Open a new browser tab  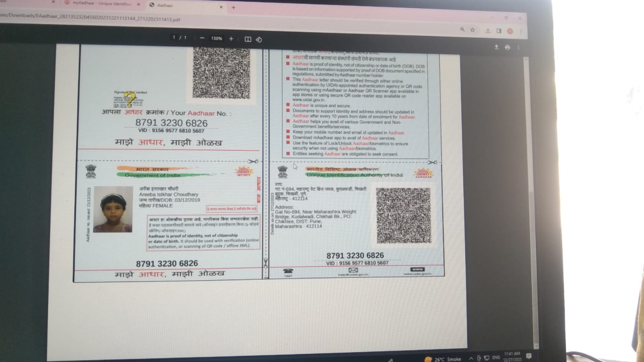234,7
